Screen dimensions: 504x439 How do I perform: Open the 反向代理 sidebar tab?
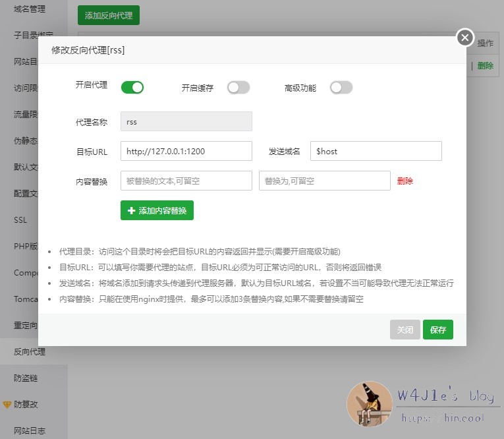coord(30,352)
